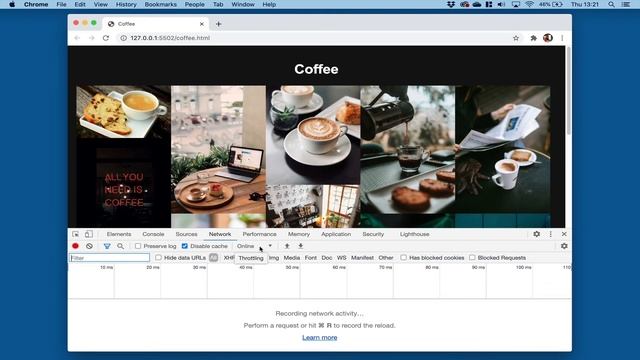Filter requests by WS

point(342,258)
